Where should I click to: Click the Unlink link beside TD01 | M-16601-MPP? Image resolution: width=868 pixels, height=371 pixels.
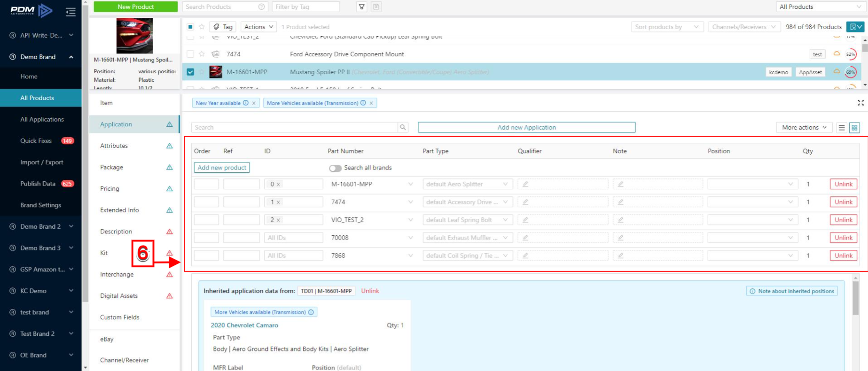coord(370,291)
